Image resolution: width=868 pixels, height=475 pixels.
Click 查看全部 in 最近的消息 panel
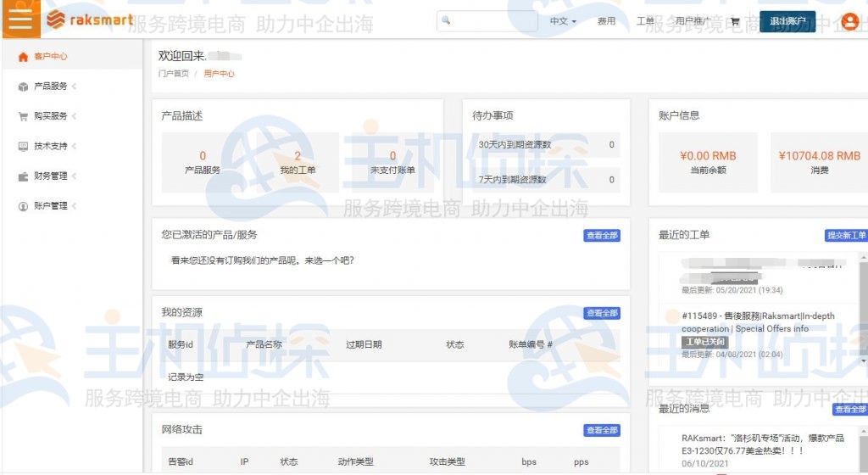pos(850,409)
